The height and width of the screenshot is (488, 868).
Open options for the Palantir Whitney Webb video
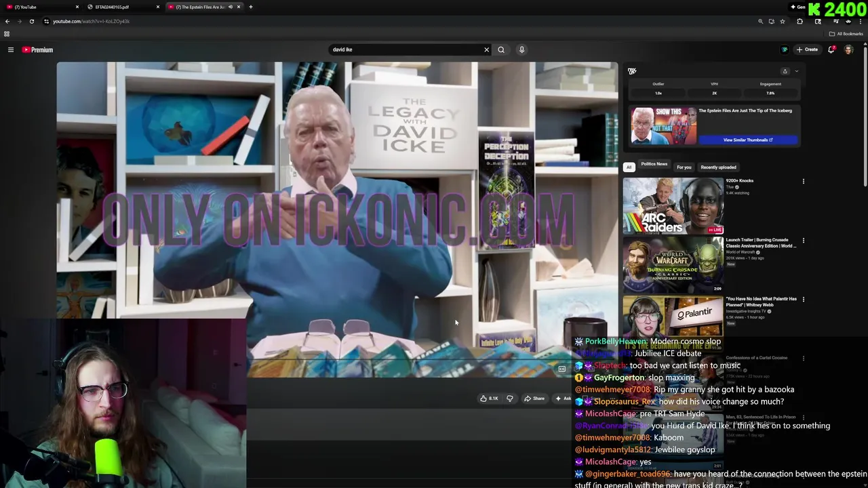[804, 299]
